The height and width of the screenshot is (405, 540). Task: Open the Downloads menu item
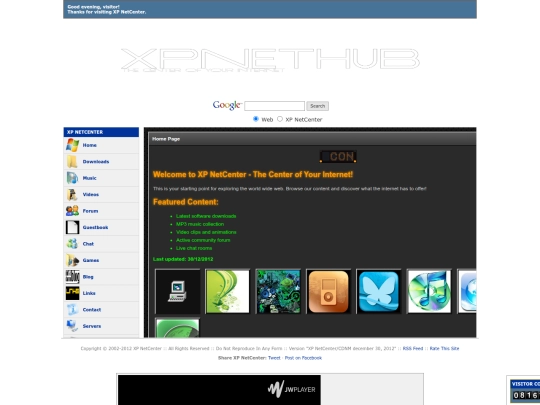(96, 162)
